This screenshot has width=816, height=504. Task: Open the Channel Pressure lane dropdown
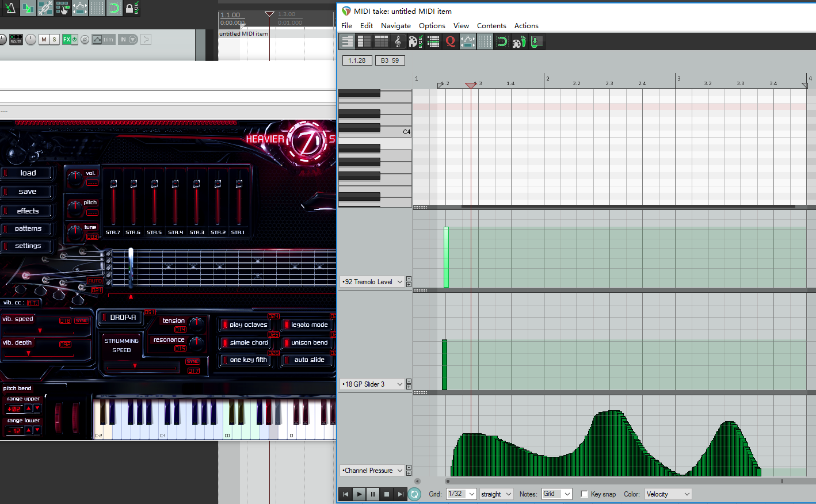[x=372, y=471]
